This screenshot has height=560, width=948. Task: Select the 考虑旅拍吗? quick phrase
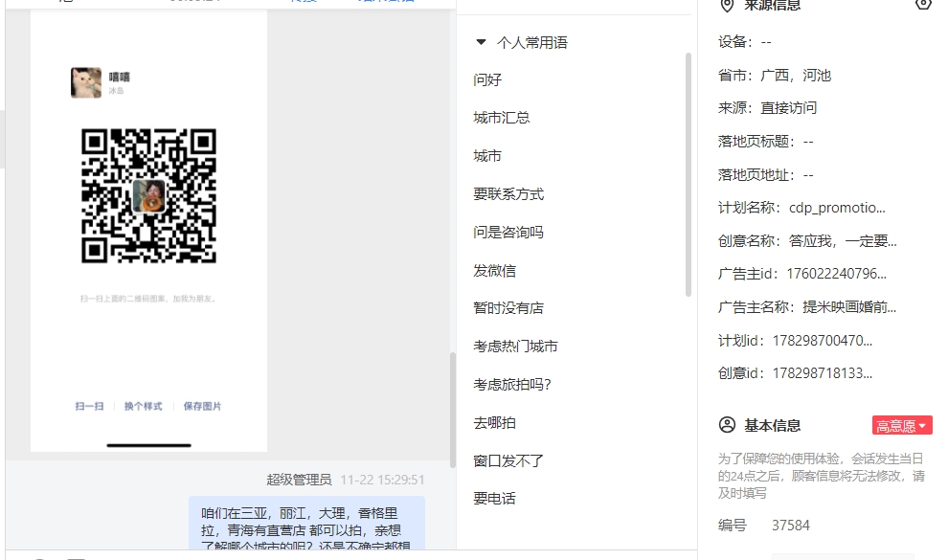(x=512, y=384)
